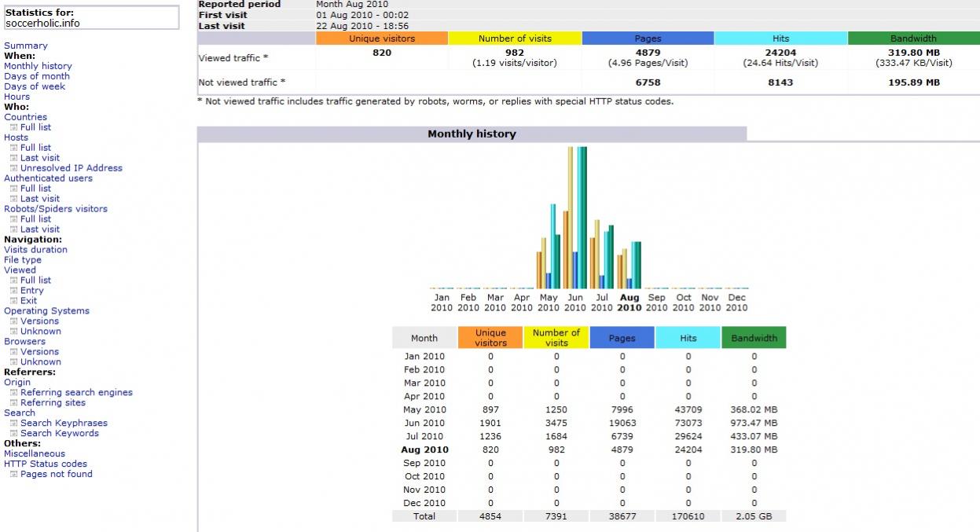Open Visits duration in Navigation section
The width and height of the screenshot is (980, 532).
coord(35,250)
